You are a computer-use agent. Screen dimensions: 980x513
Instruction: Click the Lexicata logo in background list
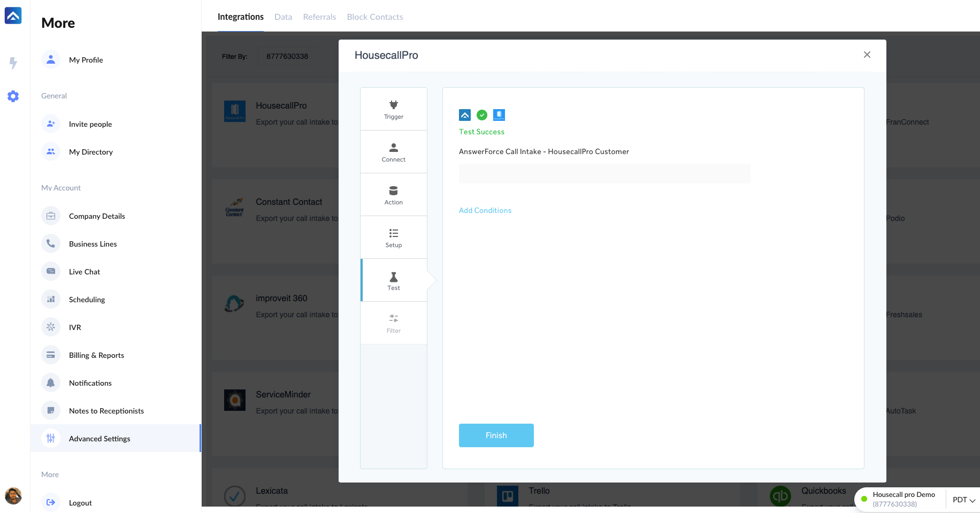pyautogui.click(x=235, y=496)
